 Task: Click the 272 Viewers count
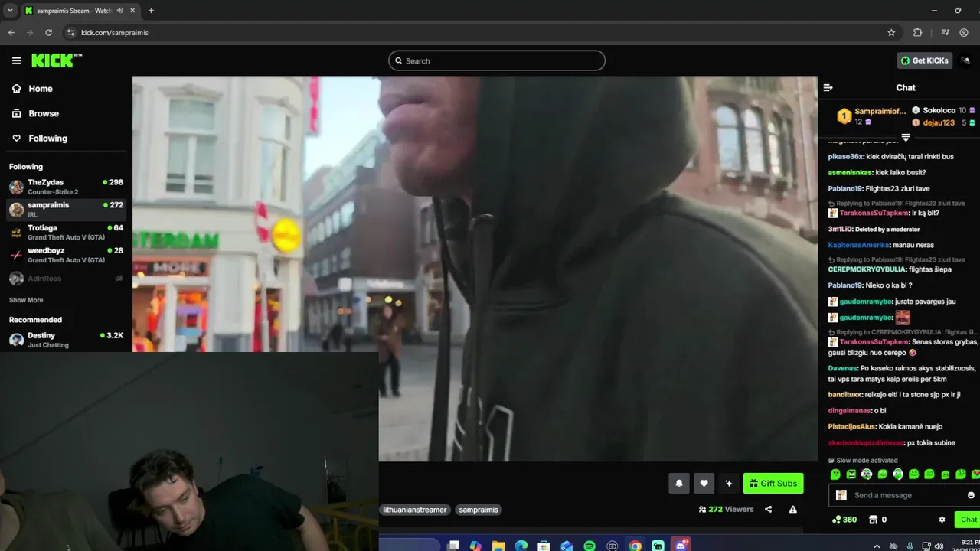tap(726, 510)
